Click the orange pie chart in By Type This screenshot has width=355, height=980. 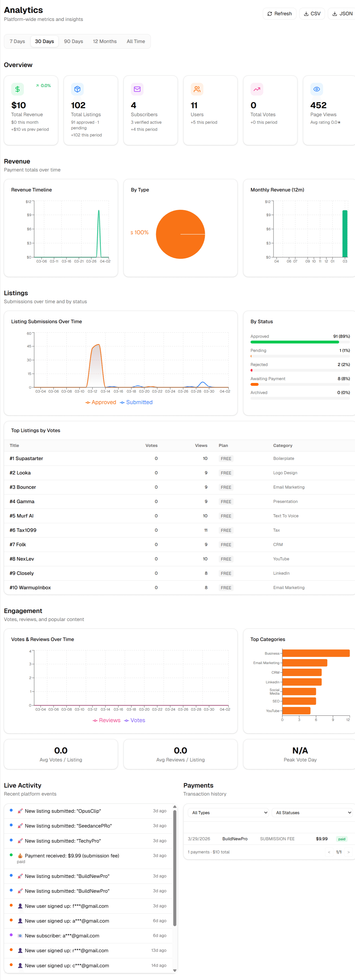[180, 234]
